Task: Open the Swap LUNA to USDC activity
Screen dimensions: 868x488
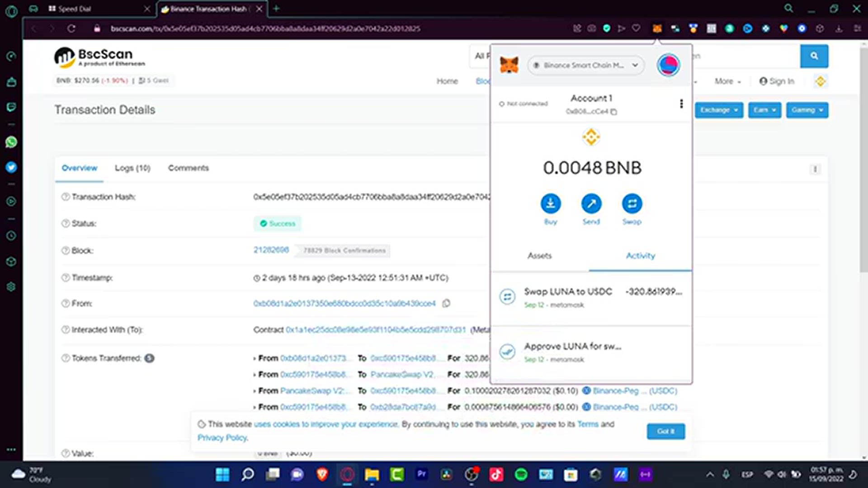Action: tap(591, 298)
